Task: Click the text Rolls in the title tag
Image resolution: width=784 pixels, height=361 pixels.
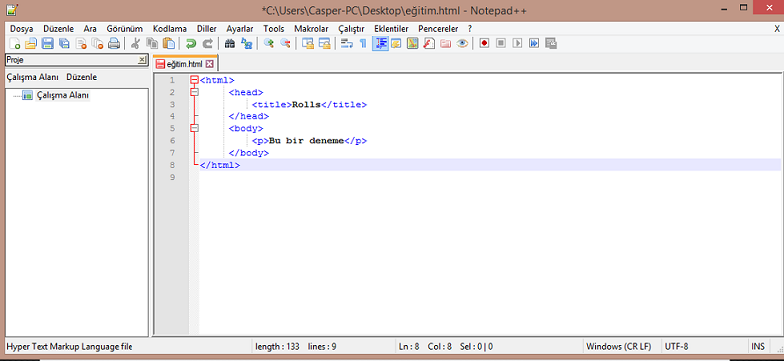Action: tap(306, 104)
